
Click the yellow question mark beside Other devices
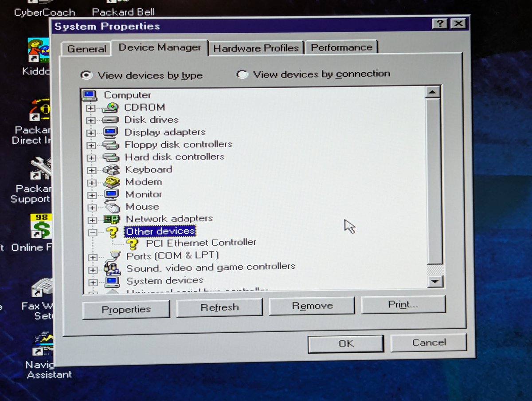point(112,232)
